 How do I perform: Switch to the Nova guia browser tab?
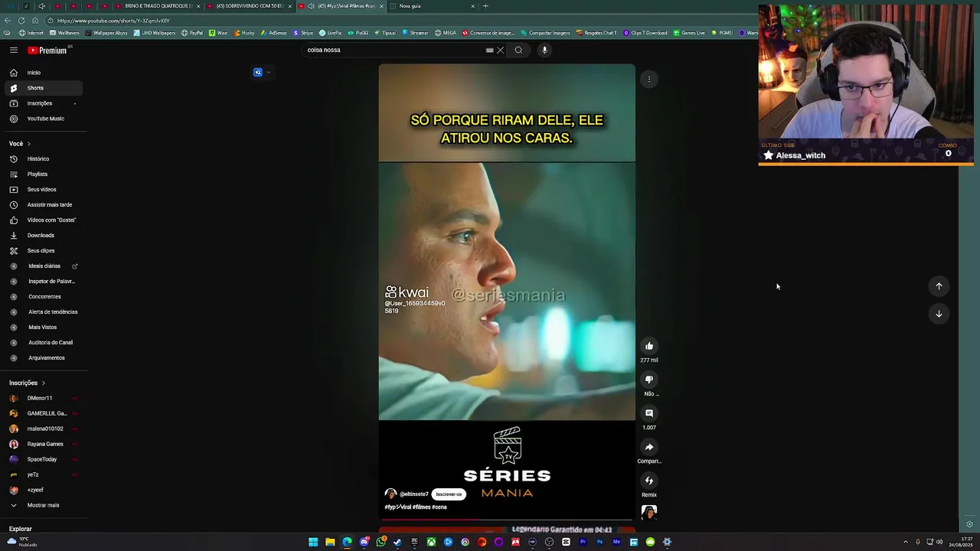pos(433,6)
